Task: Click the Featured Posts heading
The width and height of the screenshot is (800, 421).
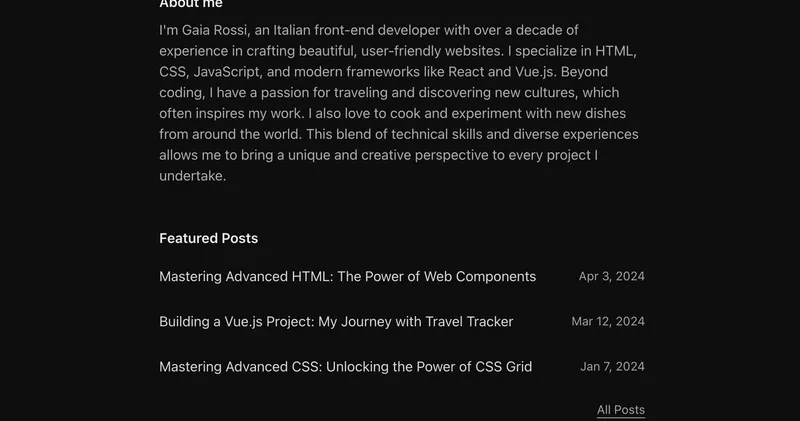Action: click(x=208, y=238)
